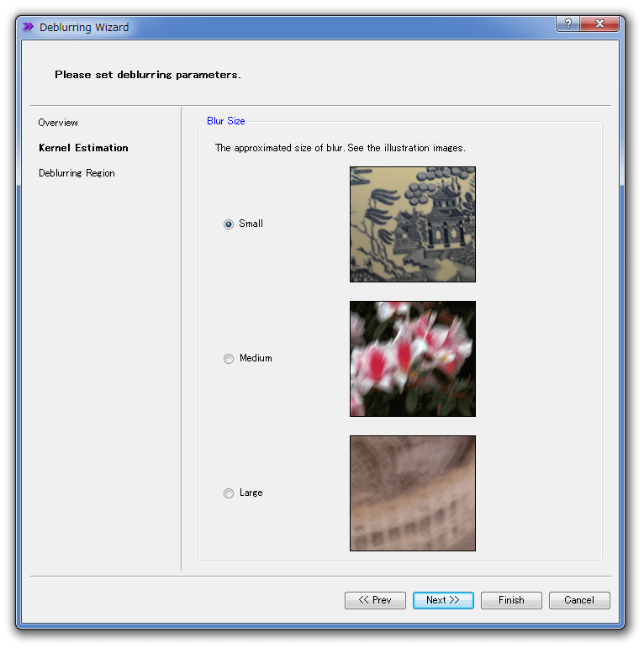The image size is (644, 648).
Task: Open the title bar help question mark
Action: click(568, 24)
